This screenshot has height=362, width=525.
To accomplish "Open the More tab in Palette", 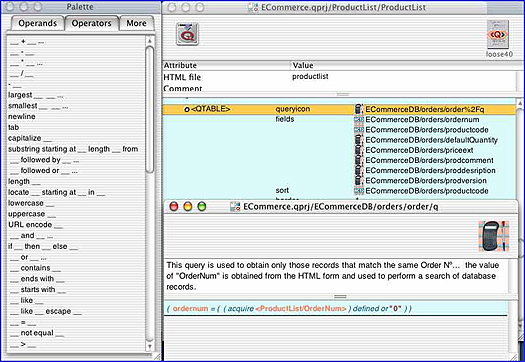I will pyautogui.click(x=136, y=23).
